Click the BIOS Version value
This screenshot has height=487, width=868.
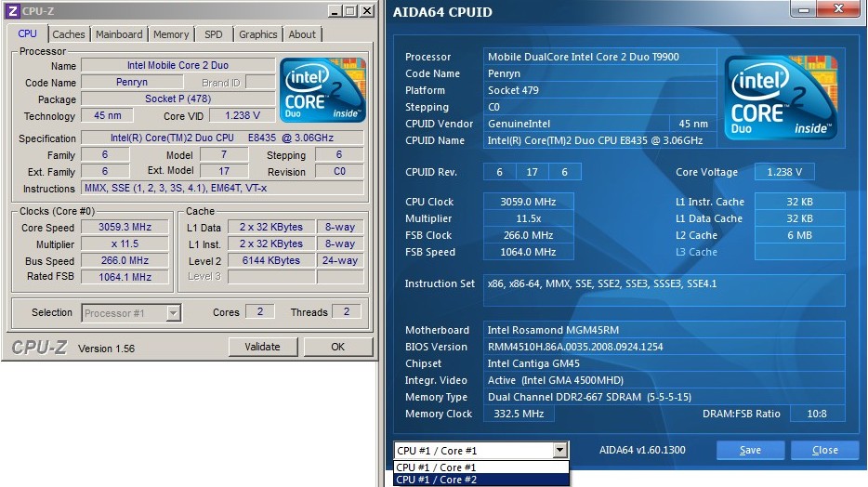664,347
